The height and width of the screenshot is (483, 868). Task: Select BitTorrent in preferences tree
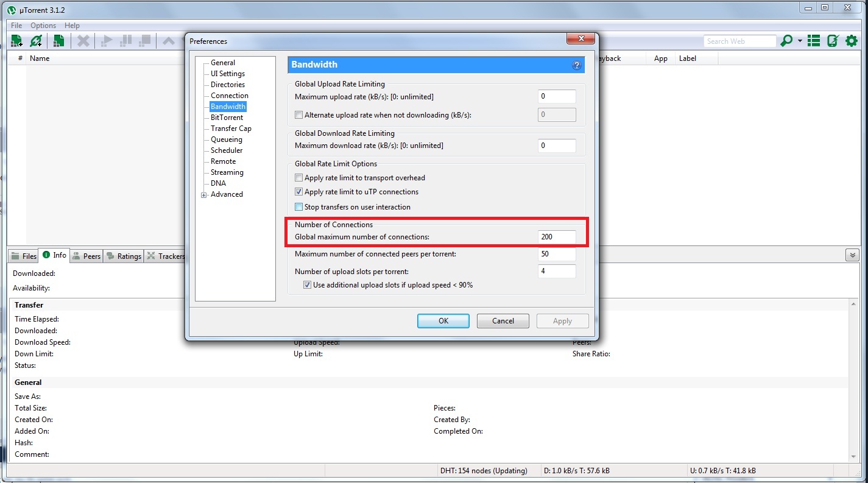(x=227, y=118)
